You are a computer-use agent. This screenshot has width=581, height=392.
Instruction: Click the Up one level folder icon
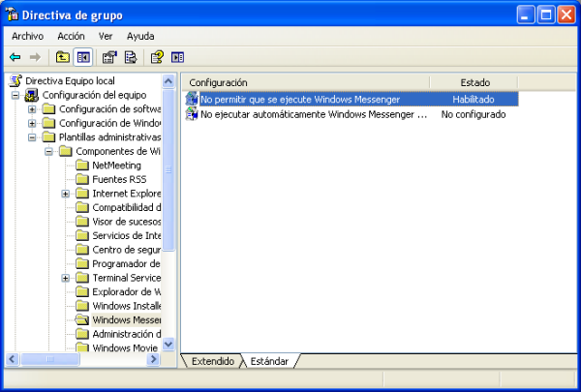pos(63,57)
